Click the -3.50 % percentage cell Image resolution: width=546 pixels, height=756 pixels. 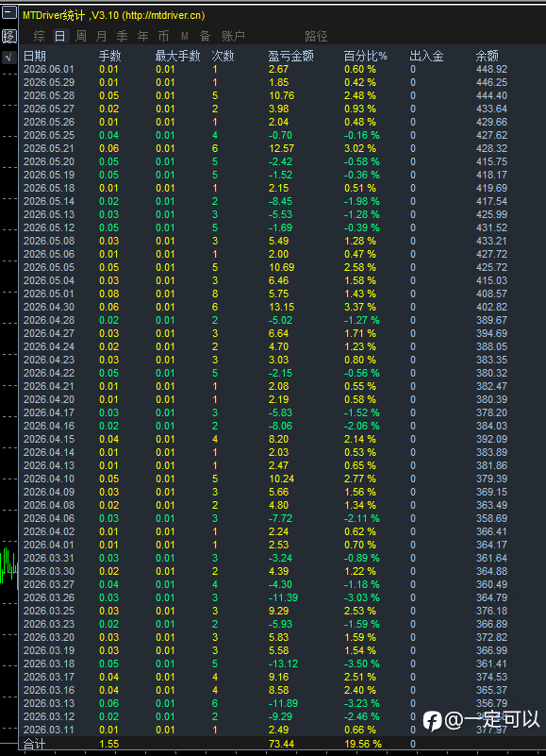click(x=362, y=664)
